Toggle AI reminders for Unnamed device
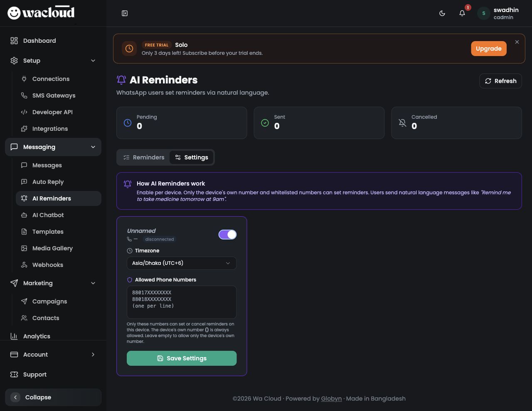 227,235
